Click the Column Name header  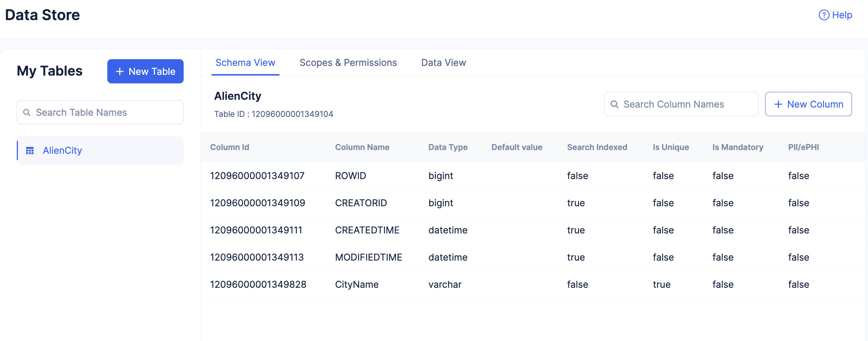(x=362, y=147)
